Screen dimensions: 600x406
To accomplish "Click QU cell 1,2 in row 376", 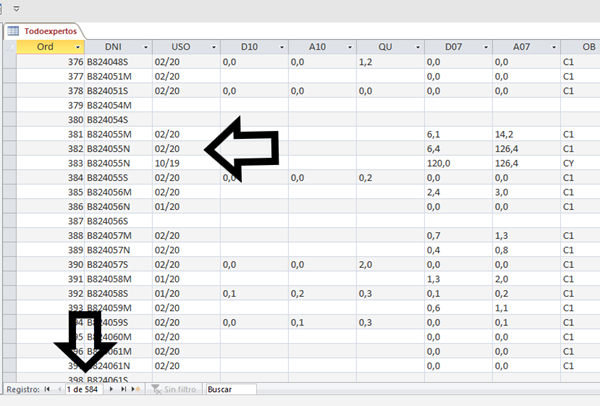I will (x=390, y=62).
